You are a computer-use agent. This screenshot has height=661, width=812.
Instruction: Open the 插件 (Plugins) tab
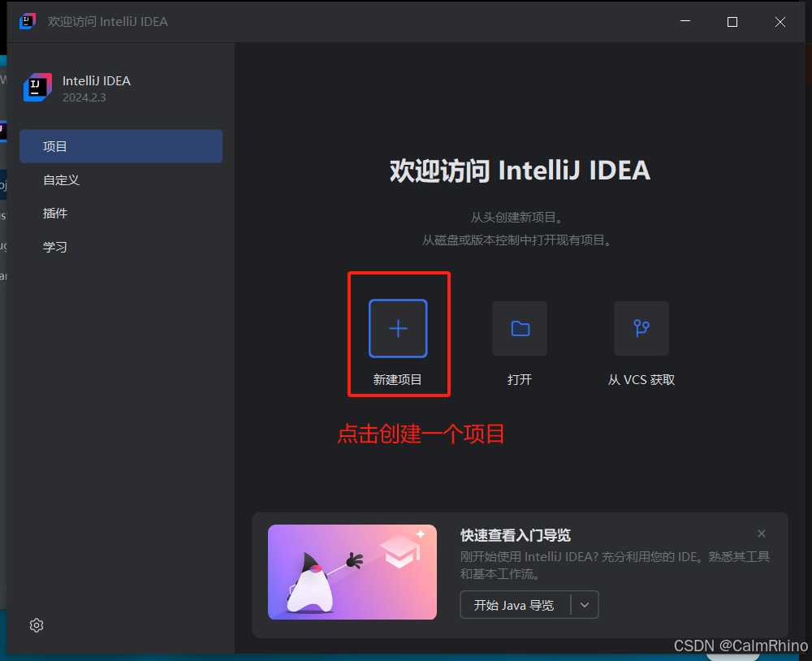point(121,213)
